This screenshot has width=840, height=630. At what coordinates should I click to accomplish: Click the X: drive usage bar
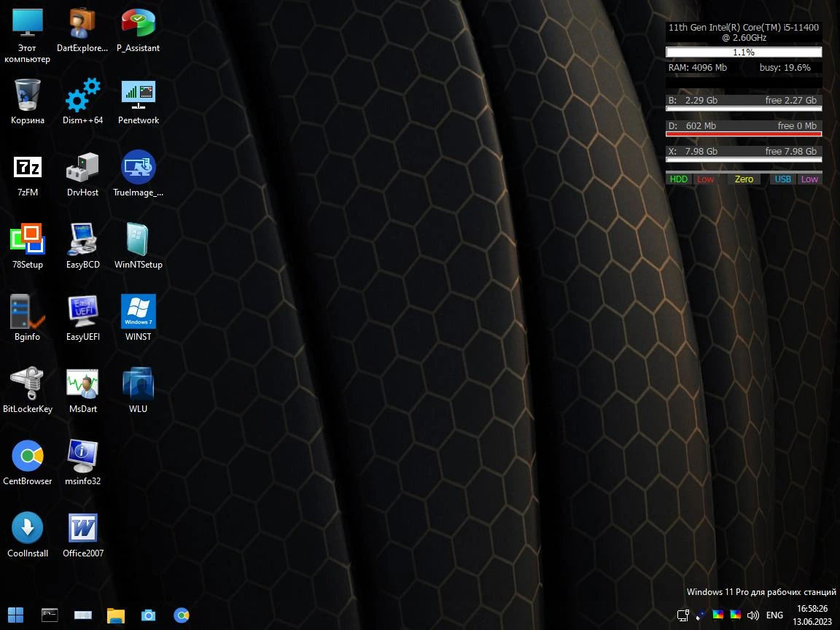(744, 160)
